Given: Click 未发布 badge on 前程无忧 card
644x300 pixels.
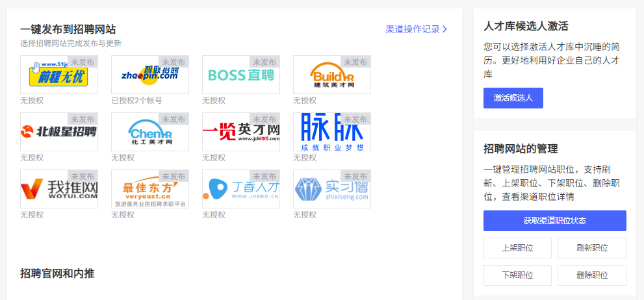Looking at the screenshot, I should point(83,62).
